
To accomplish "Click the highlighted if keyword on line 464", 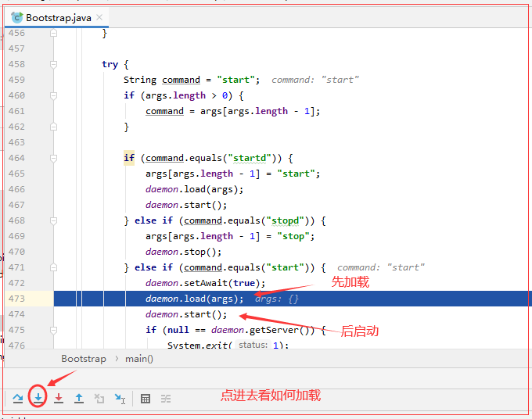I will 129,158.
